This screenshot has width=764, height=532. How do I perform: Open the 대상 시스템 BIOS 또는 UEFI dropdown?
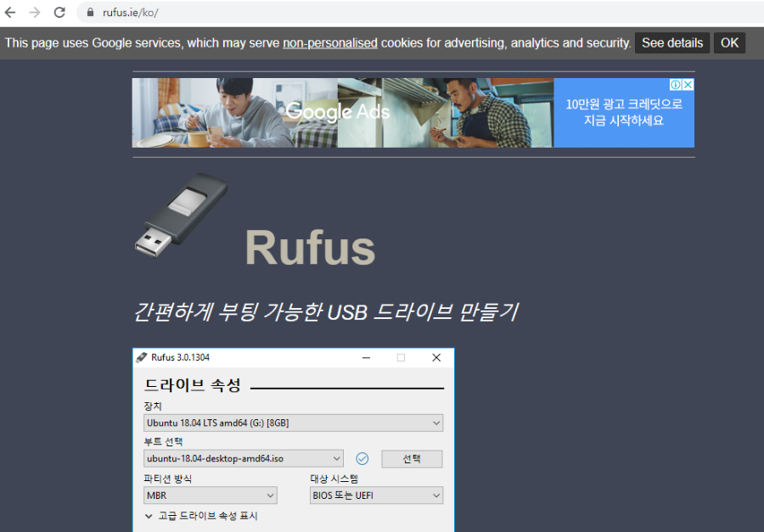pos(376,496)
